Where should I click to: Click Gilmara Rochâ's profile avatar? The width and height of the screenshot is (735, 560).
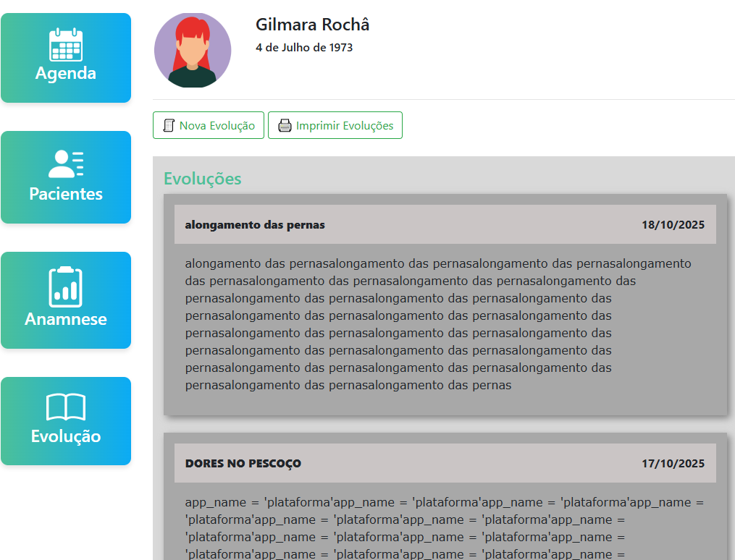click(193, 50)
